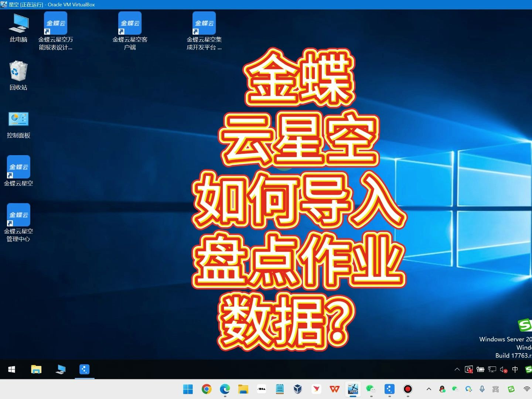Open File Explorer in the VM taskbar
Viewport: 532px width, 399px height.
pos(36,369)
